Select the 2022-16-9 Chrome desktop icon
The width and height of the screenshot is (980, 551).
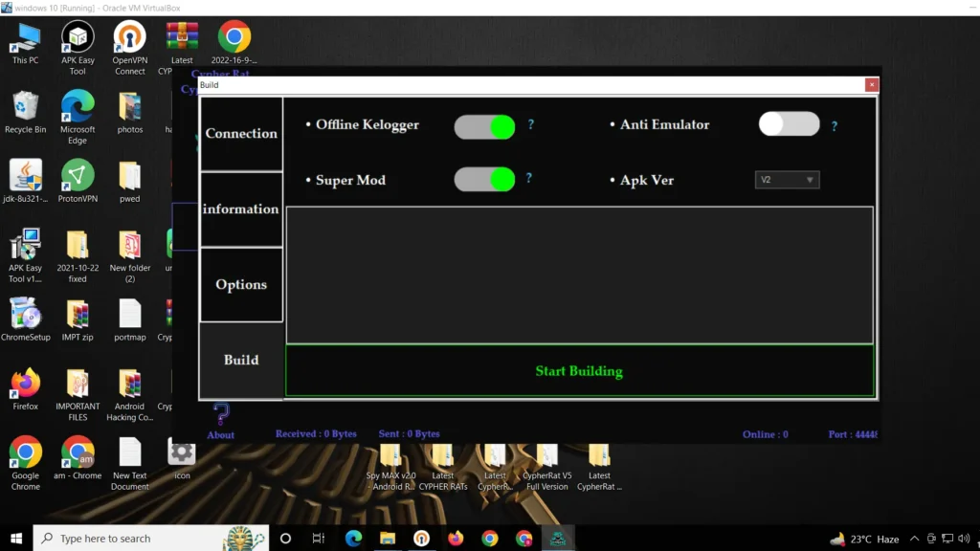[x=234, y=42]
